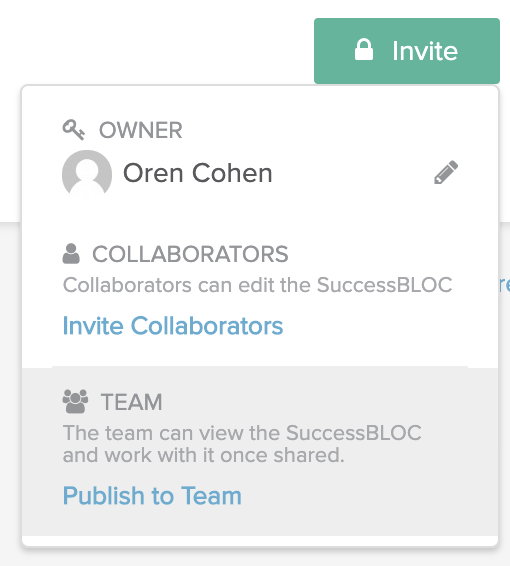Select the owner name Oren Cohen
The image size is (510, 566).
pos(197,173)
